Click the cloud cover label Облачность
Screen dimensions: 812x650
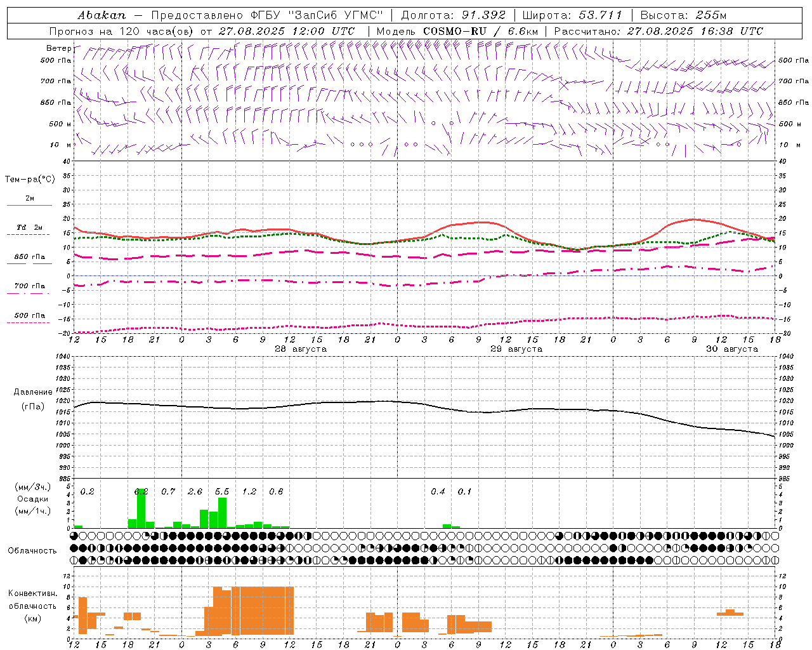click(32, 551)
